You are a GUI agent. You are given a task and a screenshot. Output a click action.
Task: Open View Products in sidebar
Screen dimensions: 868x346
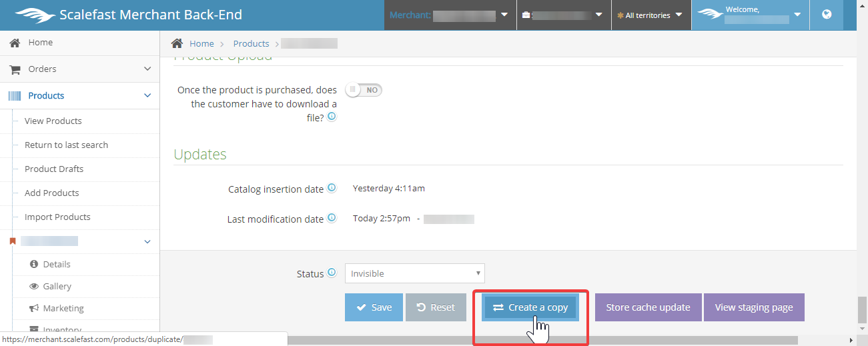point(53,121)
